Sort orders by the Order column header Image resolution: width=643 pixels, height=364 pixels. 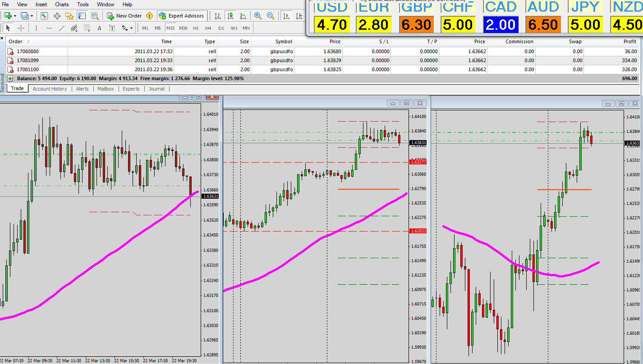coord(37,41)
